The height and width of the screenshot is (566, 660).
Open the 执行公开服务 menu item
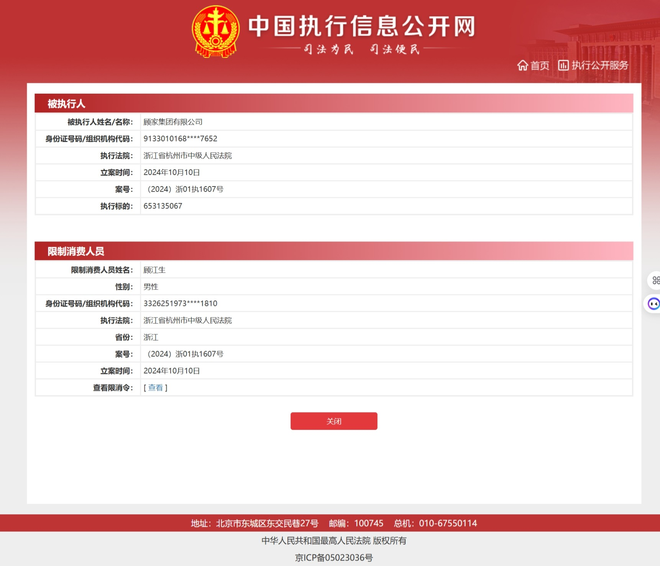click(x=600, y=66)
